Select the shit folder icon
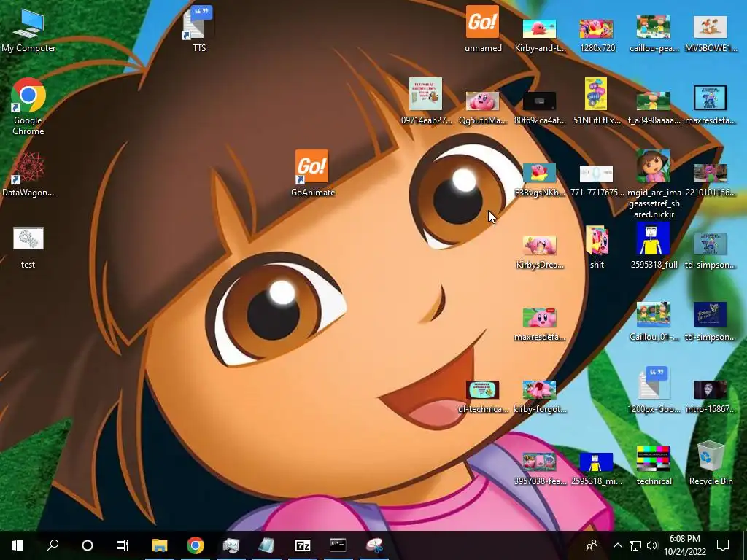This screenshot has height=560, width=747. [x=597, y=246]
